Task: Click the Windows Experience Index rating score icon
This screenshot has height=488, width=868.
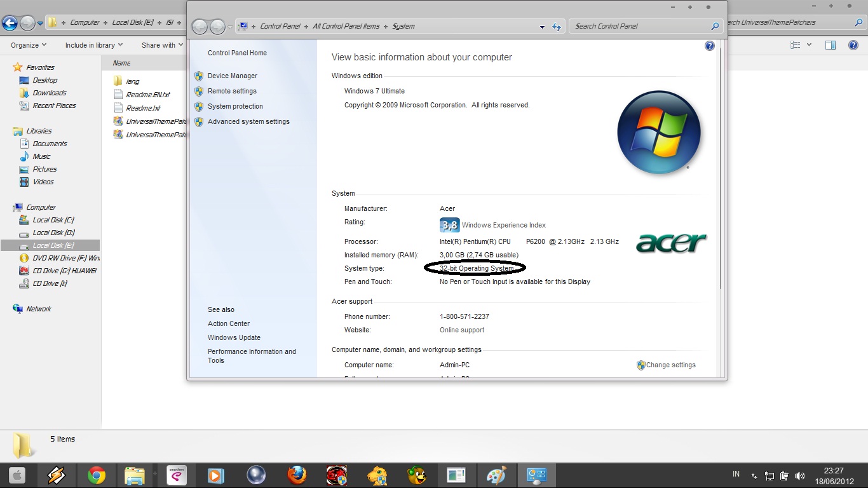Action: [x=449, y=225]
